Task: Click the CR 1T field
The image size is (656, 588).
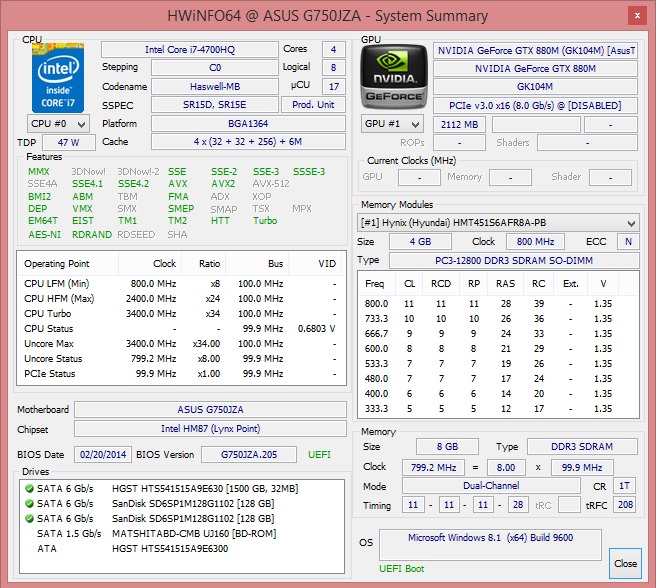Action: pyautogui.click(x=624, y=485)
